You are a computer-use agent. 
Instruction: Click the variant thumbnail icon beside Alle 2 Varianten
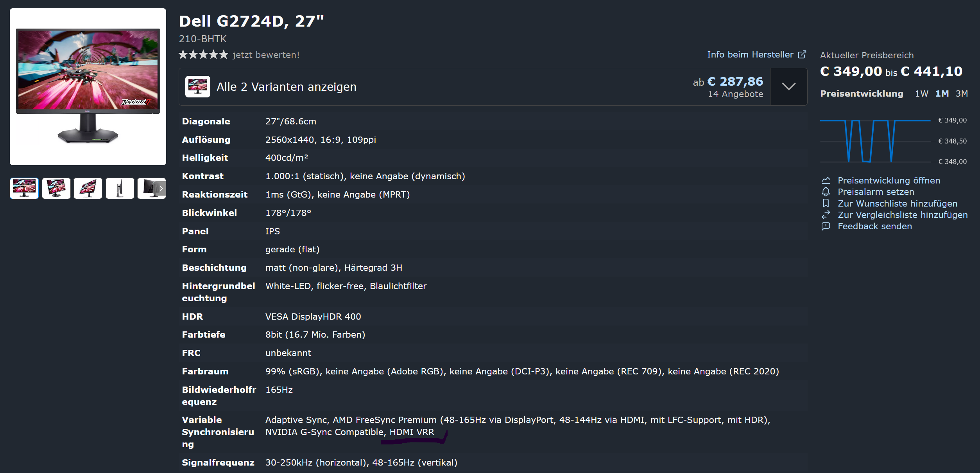point(197,86)
